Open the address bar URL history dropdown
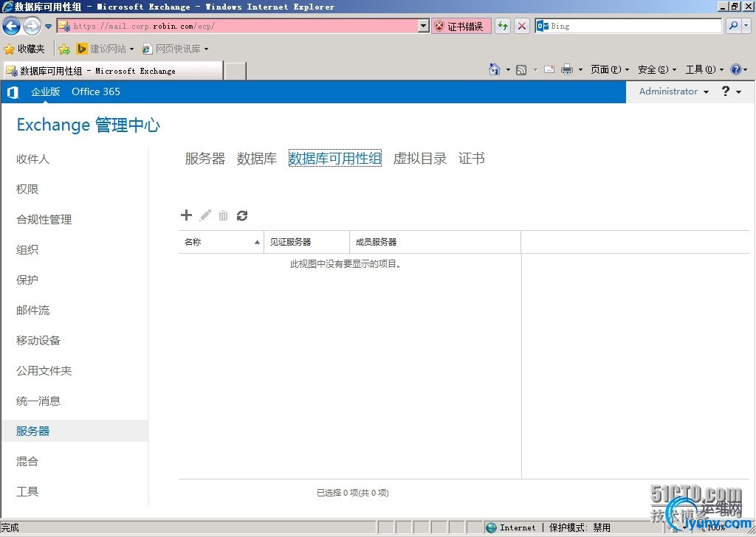The width and height of the screenshot is (756, 537). [x=423, y=26]
